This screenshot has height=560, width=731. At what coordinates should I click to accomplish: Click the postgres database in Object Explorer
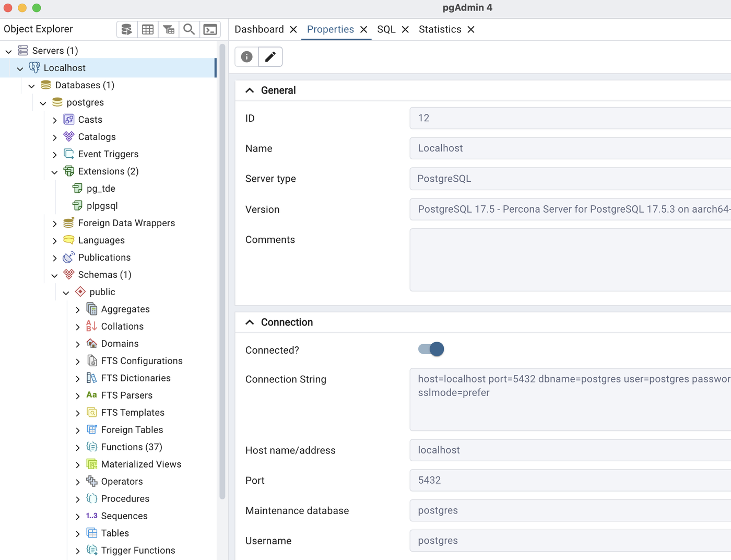[x=85, y=102]
